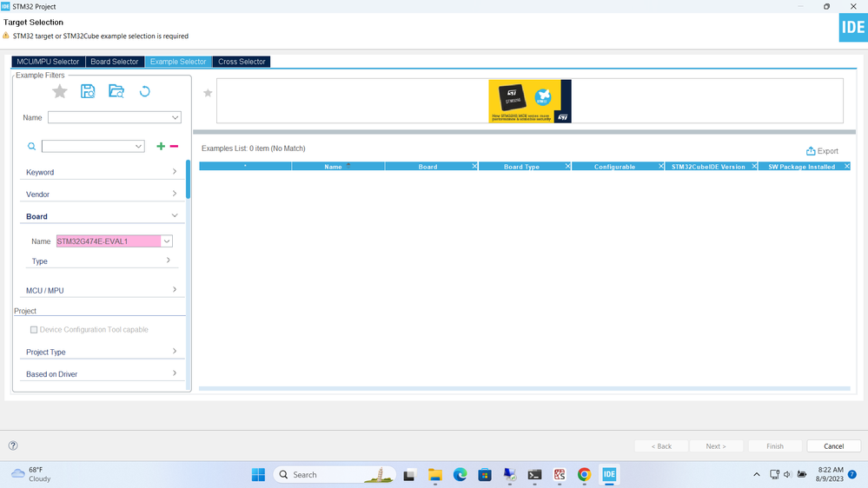The width and height of the screenshot is (868, 488).
Task: Click the Board Type column header
Action: 521,167
